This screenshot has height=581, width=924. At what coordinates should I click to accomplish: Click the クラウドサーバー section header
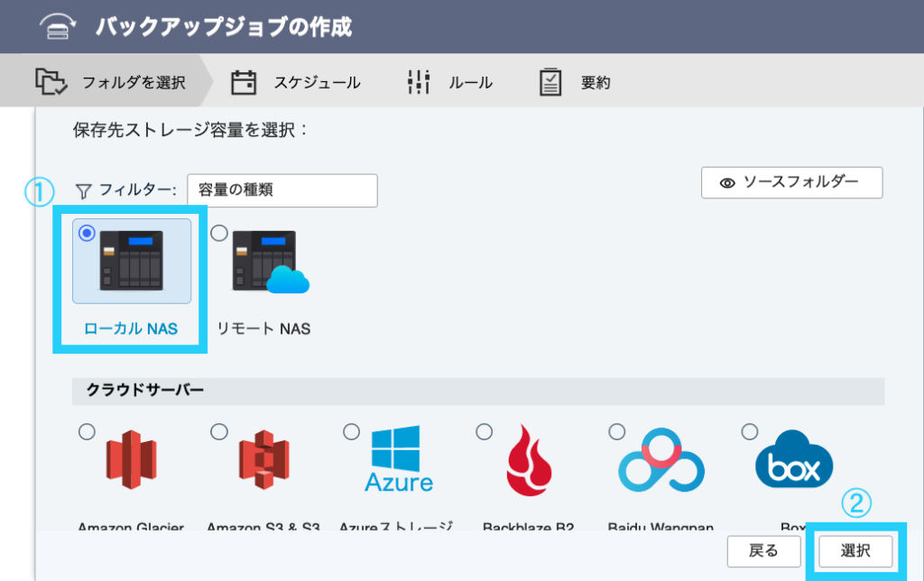click(x=478, y=391)
